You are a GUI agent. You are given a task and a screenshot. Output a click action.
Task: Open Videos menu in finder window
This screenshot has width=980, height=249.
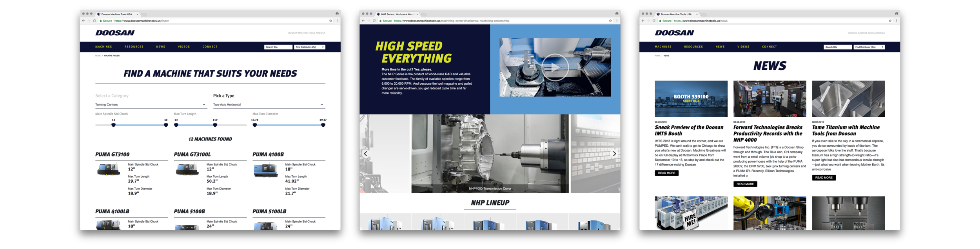(184, 47)
